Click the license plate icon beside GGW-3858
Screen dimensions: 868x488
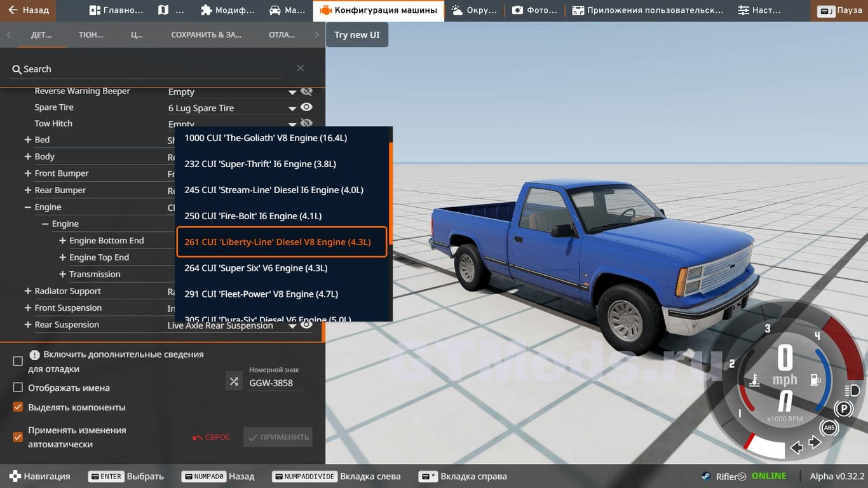click(x=233, y=381)
